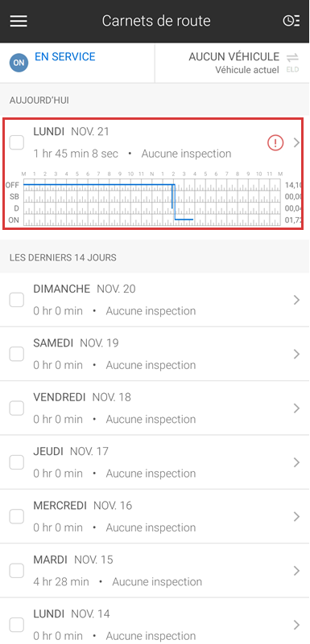The width and height of the screenshot is (310, 644).
Task: Select AUCUN VÉHICULE current vehicle
Action: (234, 56)
